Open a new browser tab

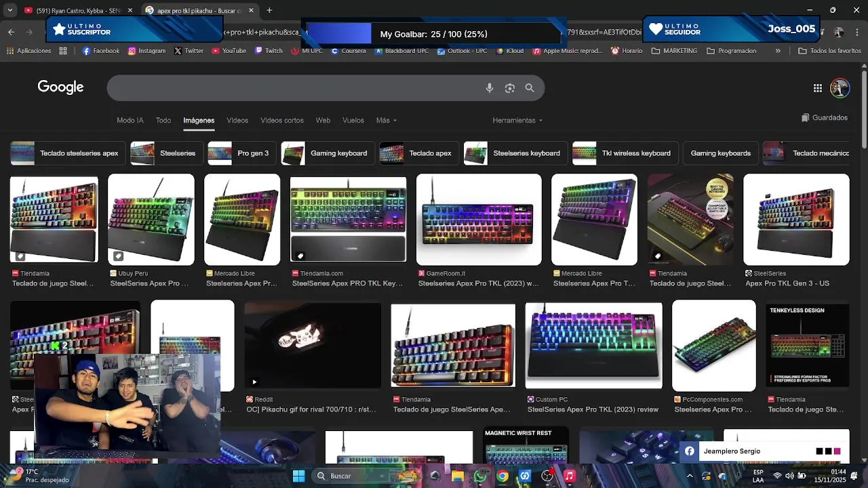pyautogui.click(x=269, y=10)
